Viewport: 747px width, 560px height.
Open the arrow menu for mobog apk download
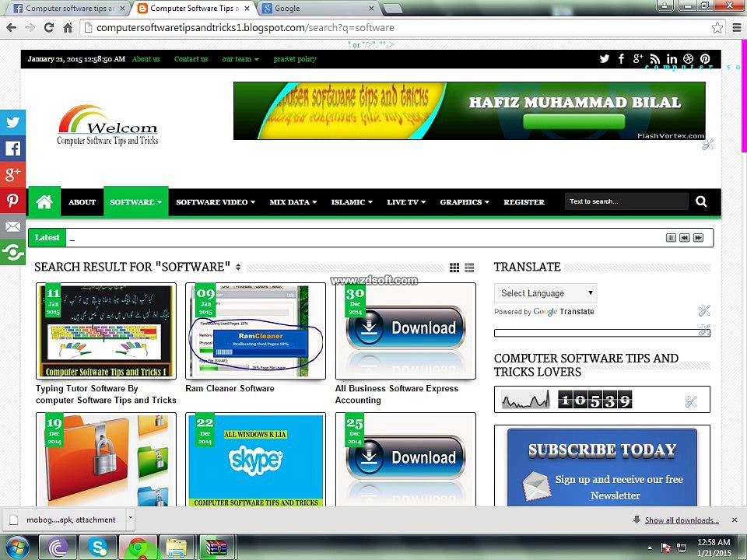(x=130, y=517)
